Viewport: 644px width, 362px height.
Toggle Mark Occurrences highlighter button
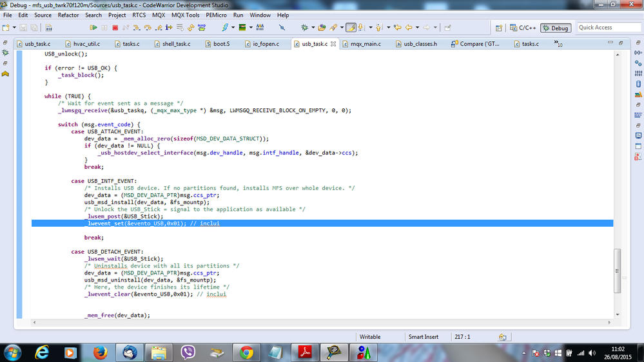point(351,28)
